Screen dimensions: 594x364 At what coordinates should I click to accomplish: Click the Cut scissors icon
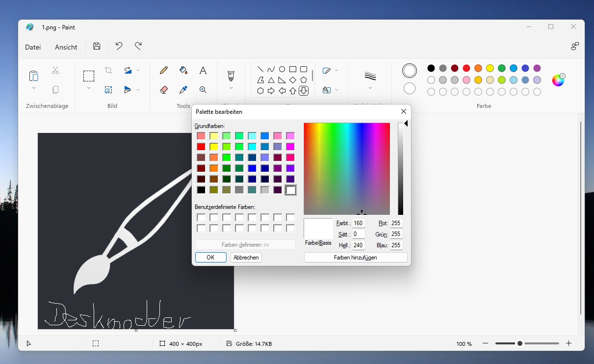[x=55, y=71]
